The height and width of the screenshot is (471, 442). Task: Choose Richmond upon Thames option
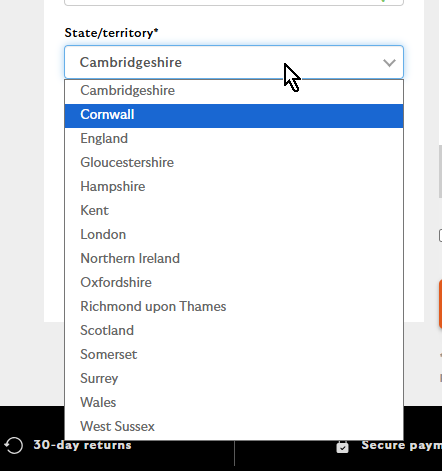coord(234,307)
